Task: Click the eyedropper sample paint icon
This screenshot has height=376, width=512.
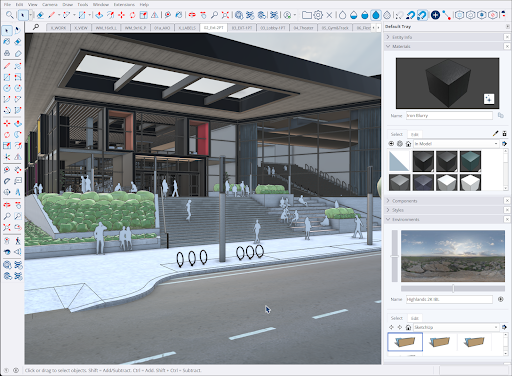Action: tap(495, 134)
